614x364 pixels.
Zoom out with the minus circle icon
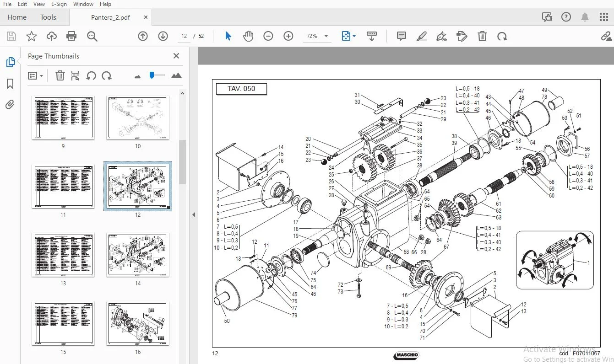(268, 36)
